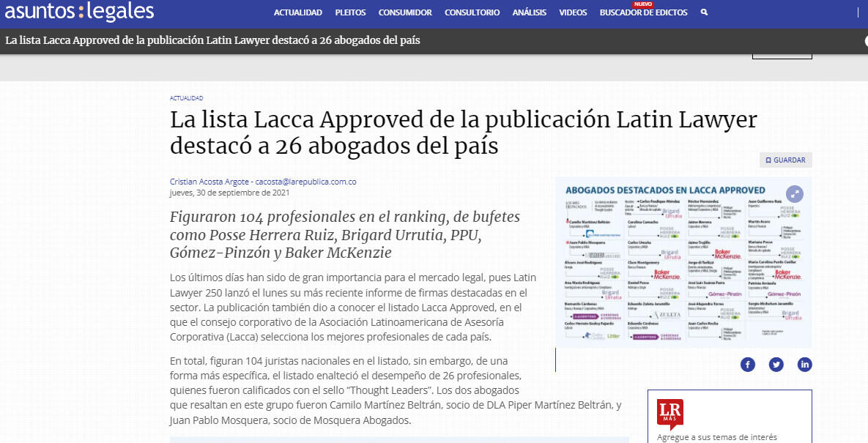Image resolution: width=868 pixels, height=443 pixels.
Task: Click the small Actualidad category label above headline
Action: click(186, 98)
